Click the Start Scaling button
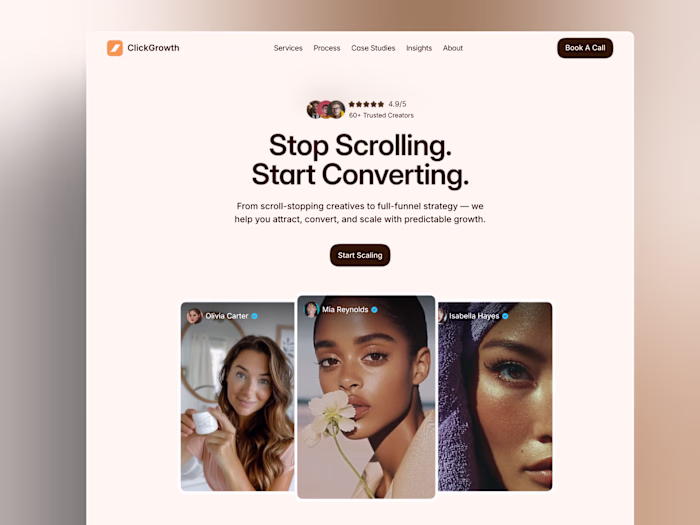The image size is (700, 525). [360, 255]
